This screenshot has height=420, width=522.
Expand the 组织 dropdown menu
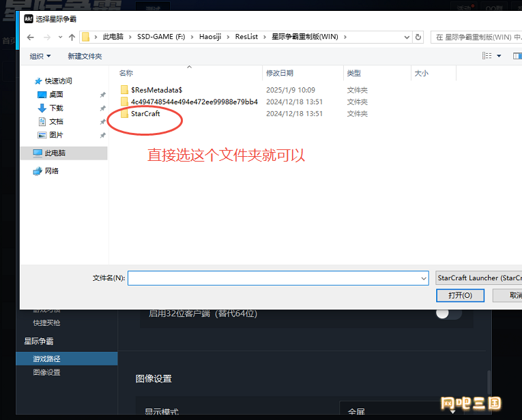point(40,56)
